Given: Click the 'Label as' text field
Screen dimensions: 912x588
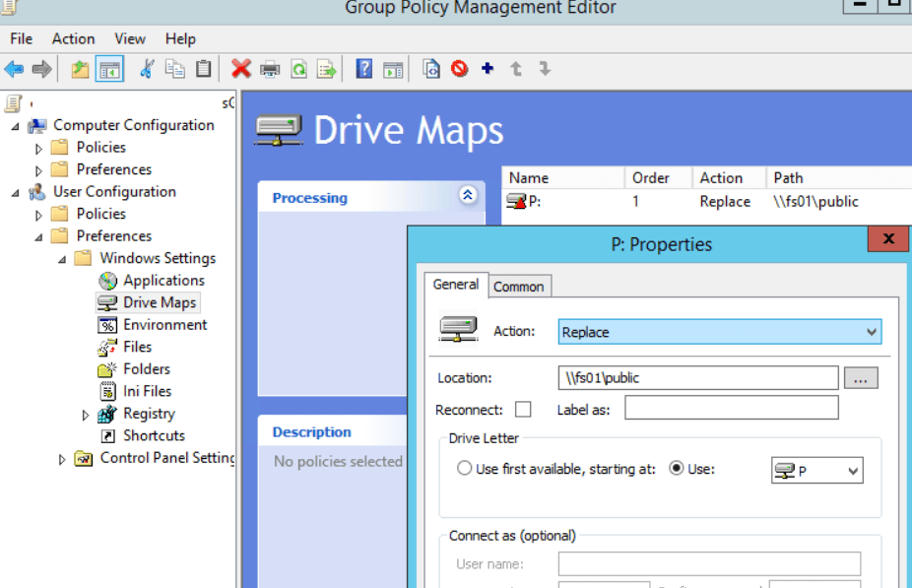Looking at the screenshot, I should click(x=732, y=408).
